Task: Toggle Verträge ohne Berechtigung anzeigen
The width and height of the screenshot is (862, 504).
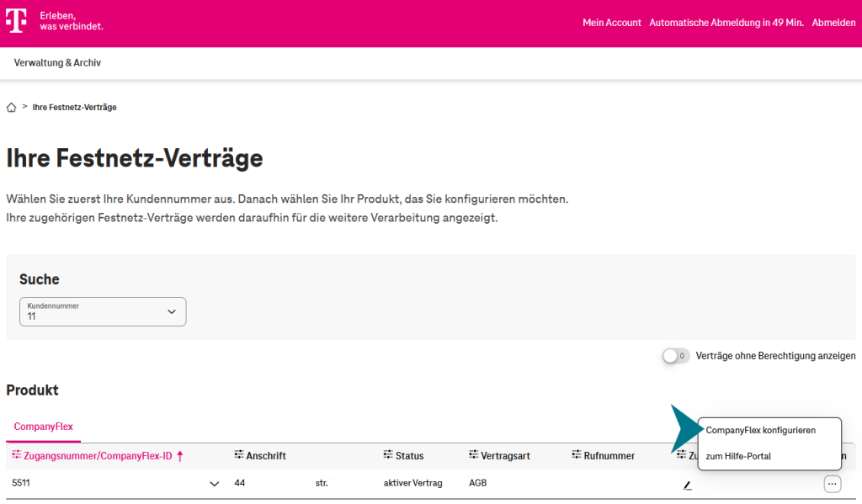Action: coord(673,356)
